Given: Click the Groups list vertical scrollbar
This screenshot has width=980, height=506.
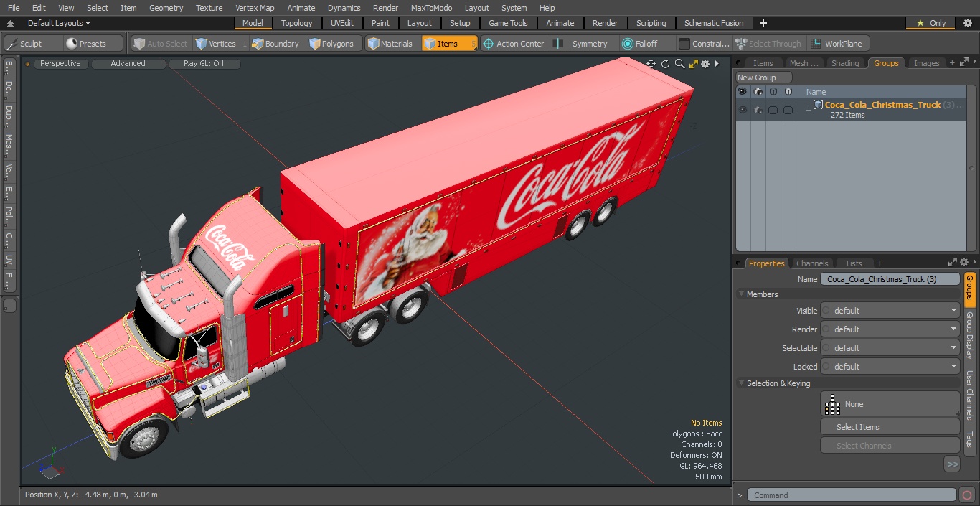Looking at the screenshot, I should pos(972,168).
